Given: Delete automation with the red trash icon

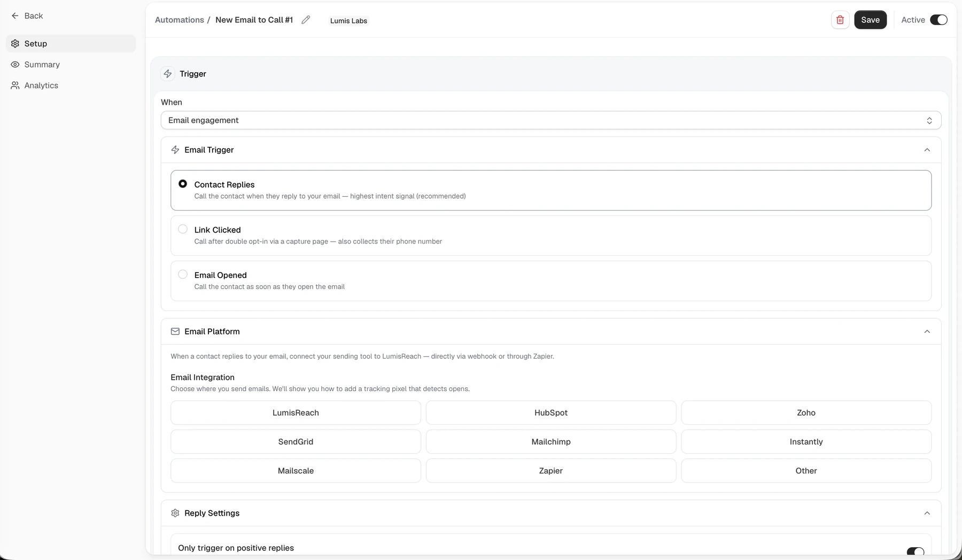Looking at the screenshot, I should pos(840,20).
